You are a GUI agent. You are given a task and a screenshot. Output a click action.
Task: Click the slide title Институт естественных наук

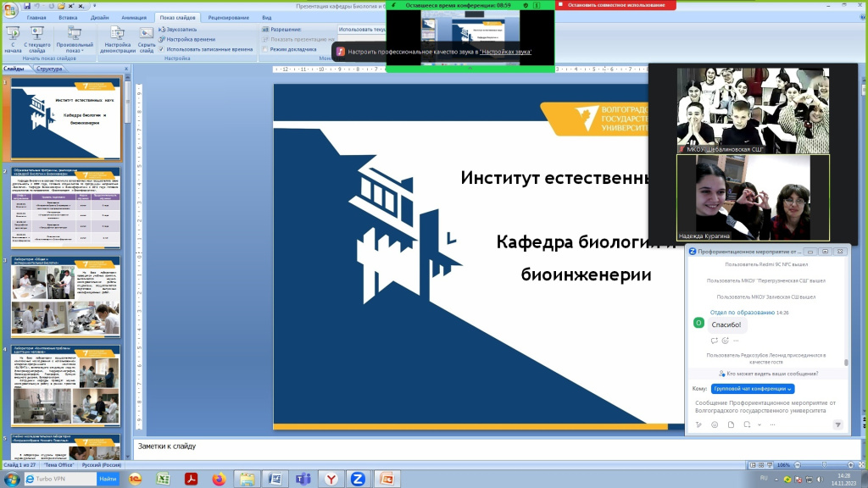(x=554, y=178)
